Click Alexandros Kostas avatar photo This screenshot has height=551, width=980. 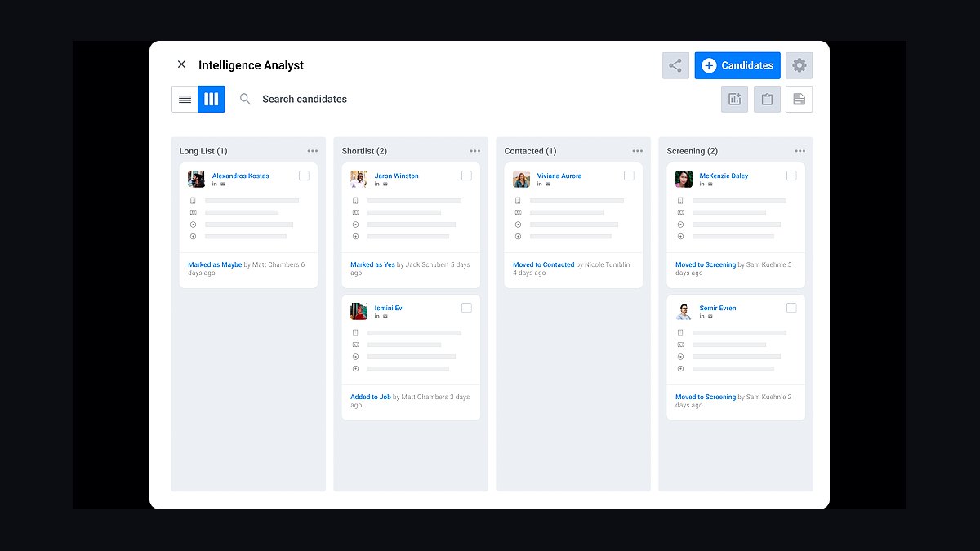(196, 179)
